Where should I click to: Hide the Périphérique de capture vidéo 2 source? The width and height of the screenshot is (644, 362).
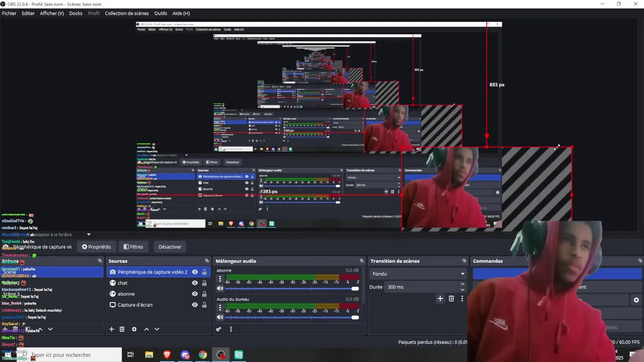click(x=195, y=272)
